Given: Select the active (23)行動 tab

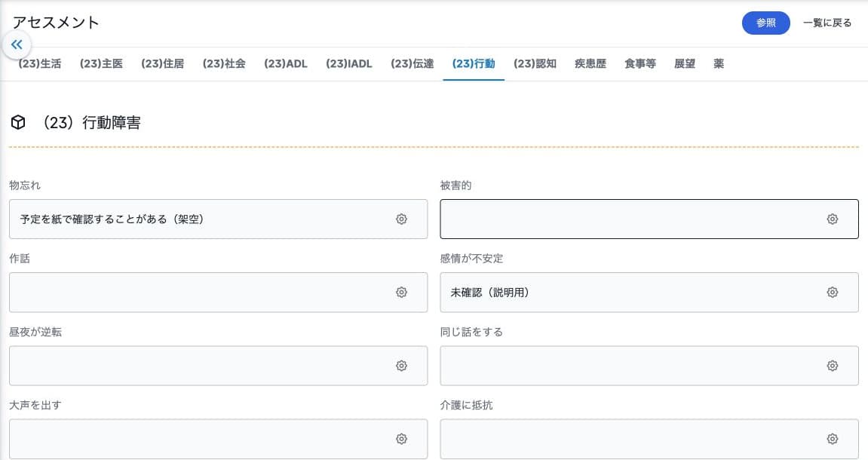Looking at the screenshot, I should [474, 63].
